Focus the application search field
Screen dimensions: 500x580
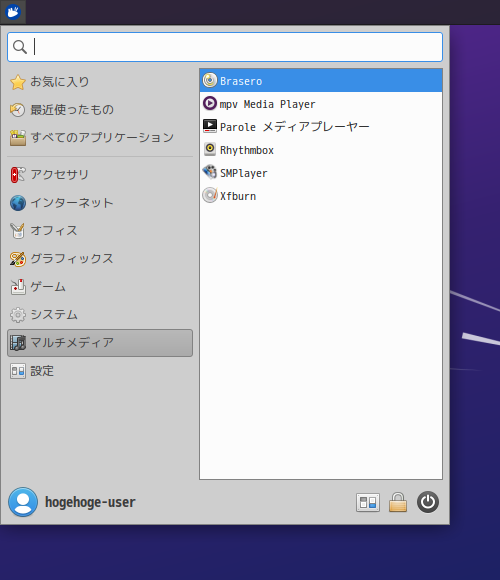click(225, 47)
